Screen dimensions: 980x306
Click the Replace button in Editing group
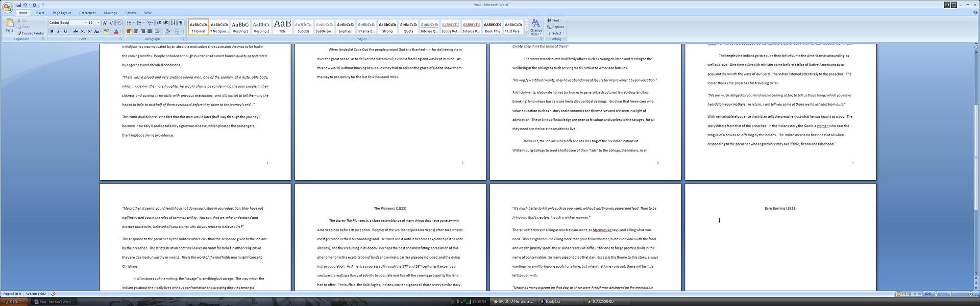556,27
